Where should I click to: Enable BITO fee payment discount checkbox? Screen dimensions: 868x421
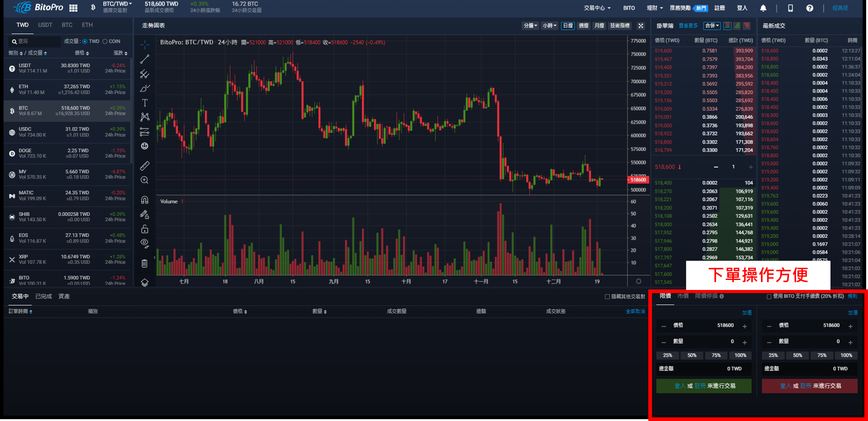point(769,297)
